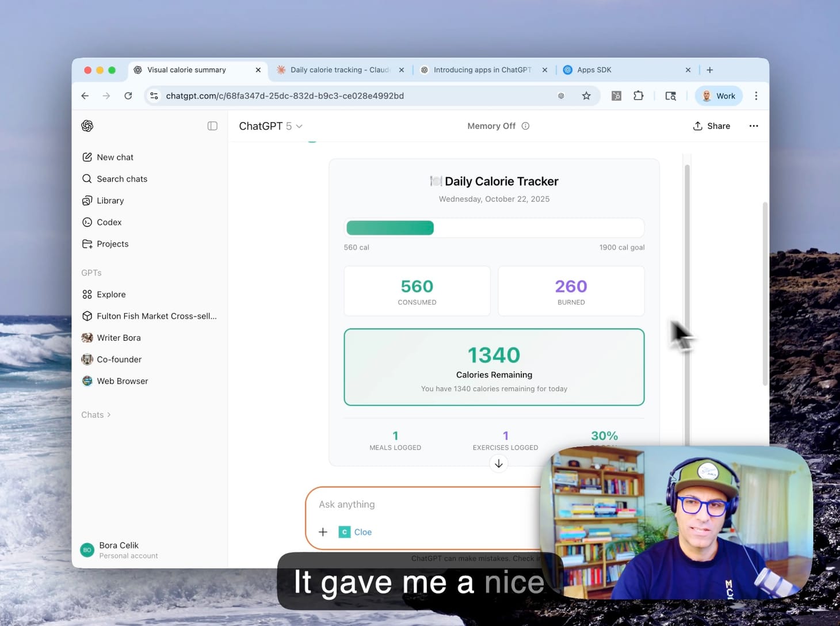The width and height of the screenshot is (840, 626).
Task: Open Search chats
Action: click(121, 179)
